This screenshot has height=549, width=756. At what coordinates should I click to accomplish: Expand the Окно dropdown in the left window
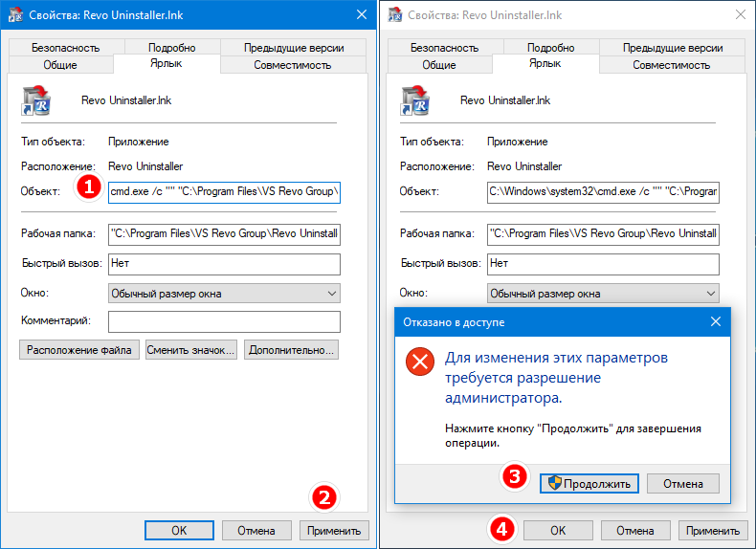pos(224,293)
